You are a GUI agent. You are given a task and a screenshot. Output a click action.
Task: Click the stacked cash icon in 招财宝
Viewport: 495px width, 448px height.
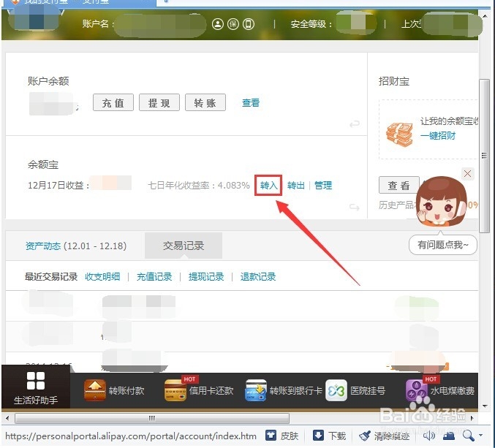[x=399, y=134]
